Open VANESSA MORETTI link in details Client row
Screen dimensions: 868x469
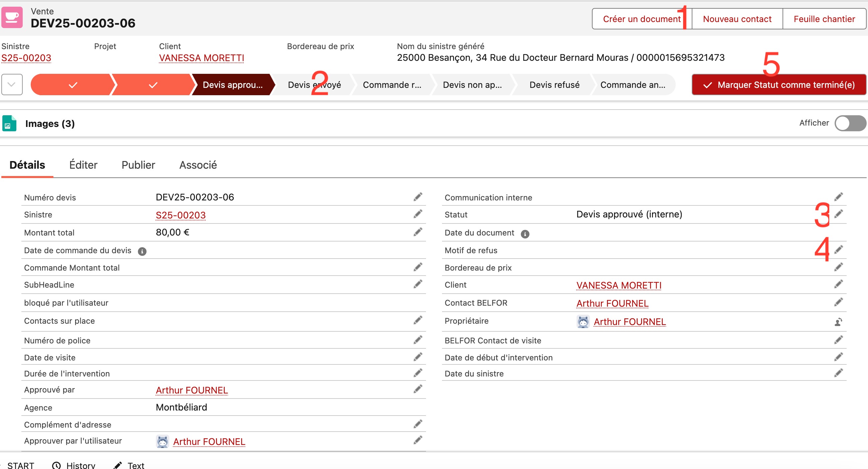point(619,285)
